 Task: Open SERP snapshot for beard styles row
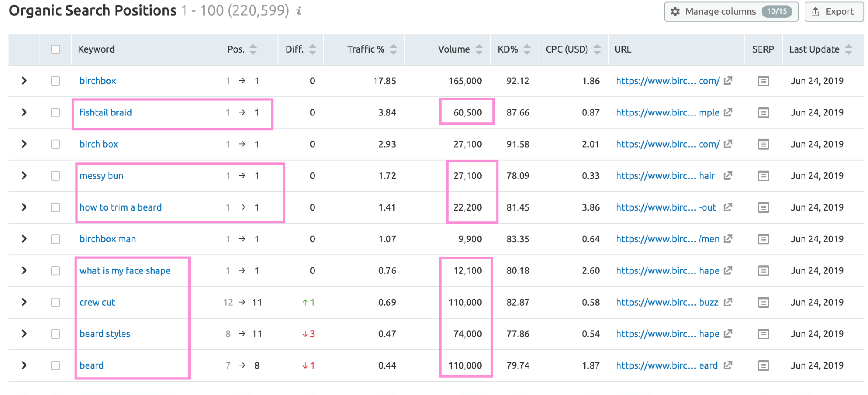coord(763,334)
